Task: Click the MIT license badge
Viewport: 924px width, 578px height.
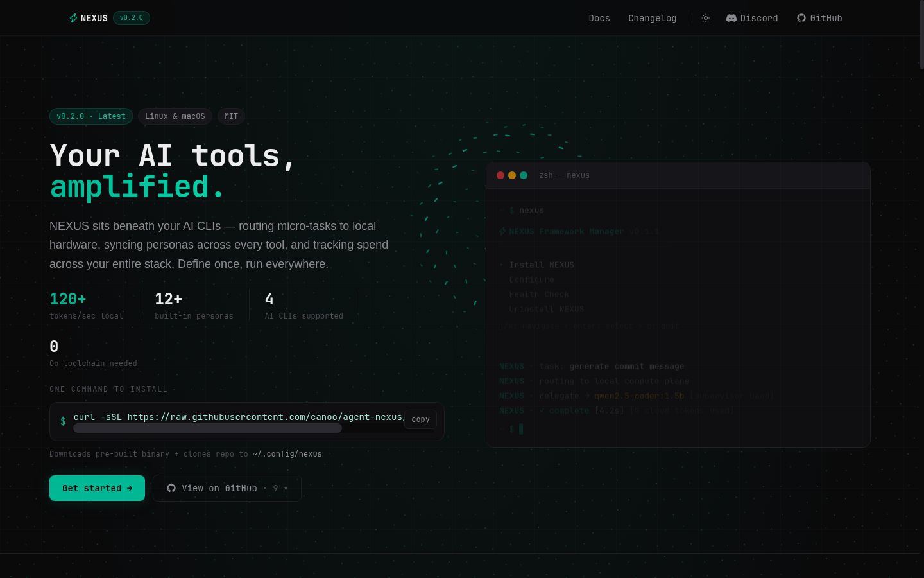Action: [x=231, y=116]
